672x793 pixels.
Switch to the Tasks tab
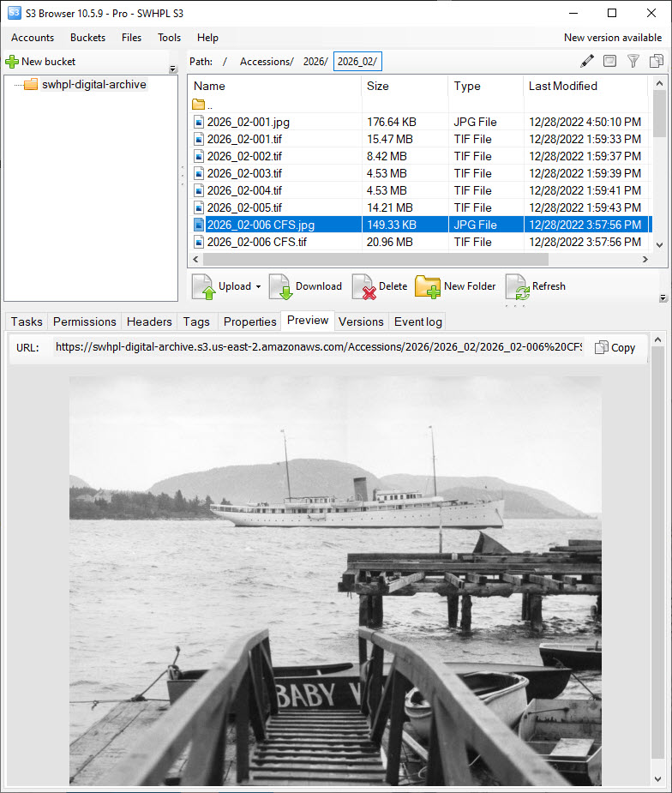coord(27,321)
